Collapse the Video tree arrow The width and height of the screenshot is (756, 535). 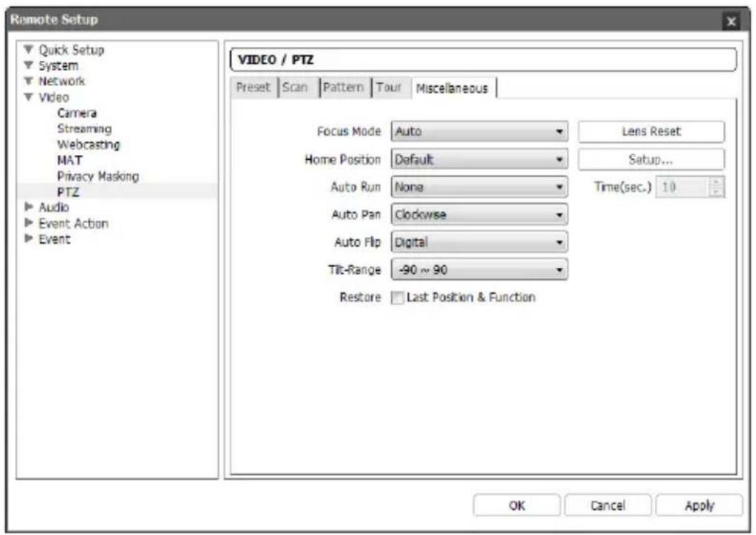(29, 97)
